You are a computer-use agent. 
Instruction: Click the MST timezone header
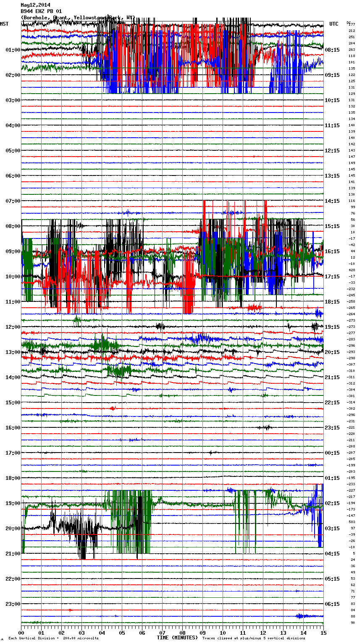click(4, 24)
